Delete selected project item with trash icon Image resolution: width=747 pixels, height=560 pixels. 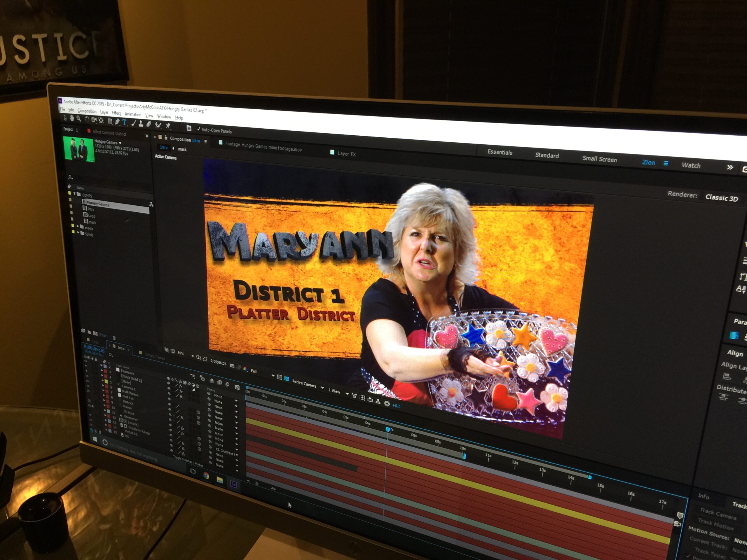(114, 337)
